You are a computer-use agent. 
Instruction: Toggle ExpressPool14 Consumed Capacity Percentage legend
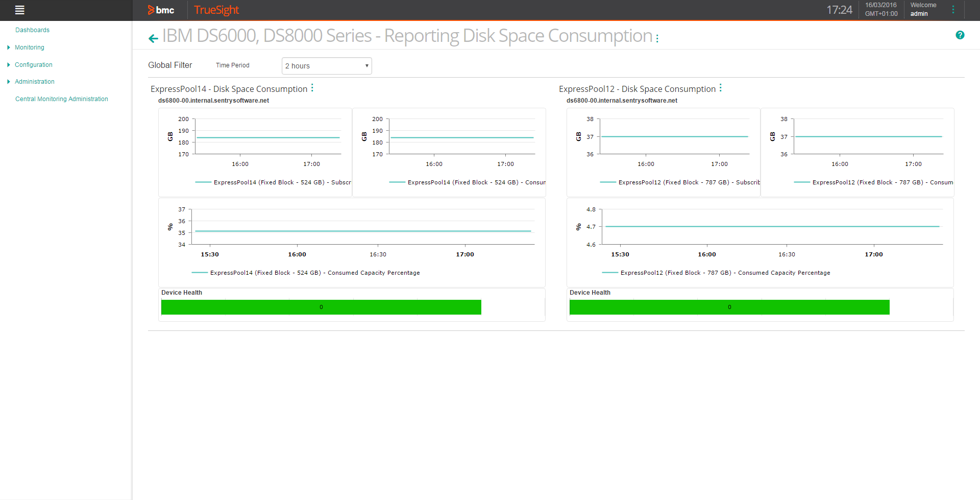[x=306, y=273]
